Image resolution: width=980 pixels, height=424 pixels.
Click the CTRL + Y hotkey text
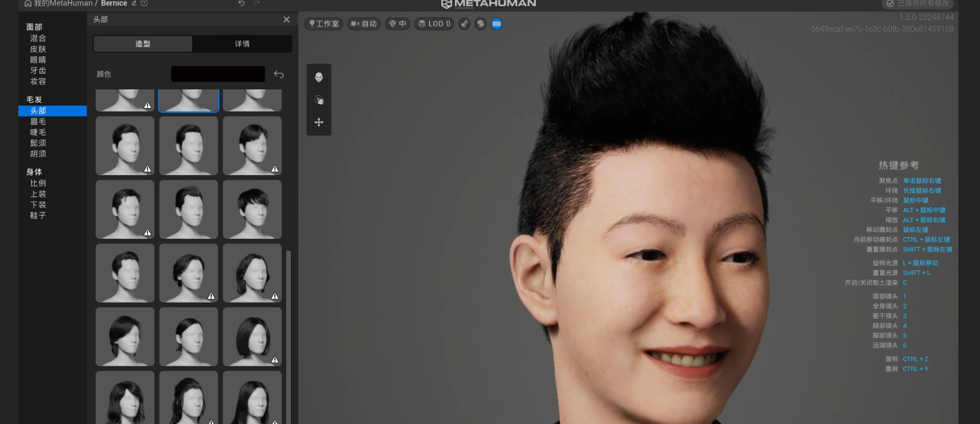point(915,369)
